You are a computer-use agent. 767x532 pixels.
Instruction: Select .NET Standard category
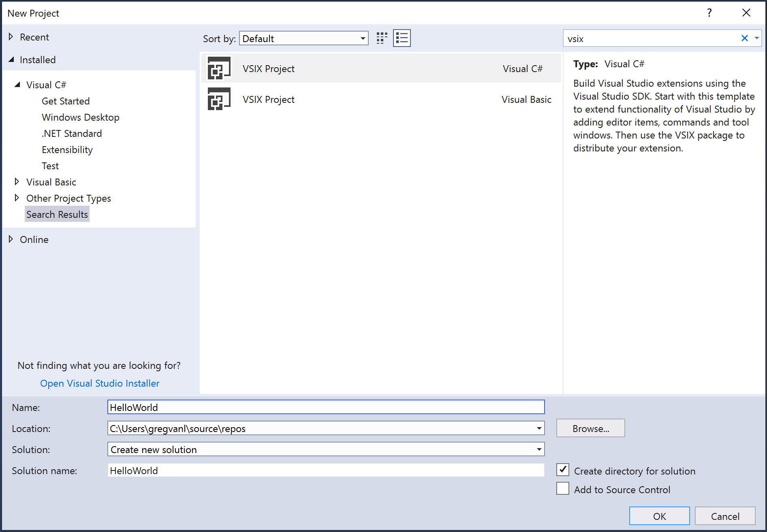coord(72,133)
